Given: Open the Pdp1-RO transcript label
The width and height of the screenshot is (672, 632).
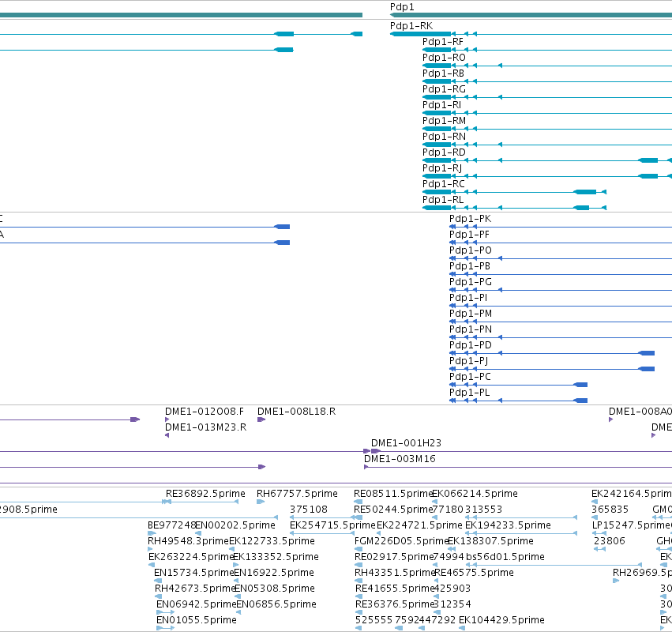Looking at the screenshot, I should pos(444,58).
